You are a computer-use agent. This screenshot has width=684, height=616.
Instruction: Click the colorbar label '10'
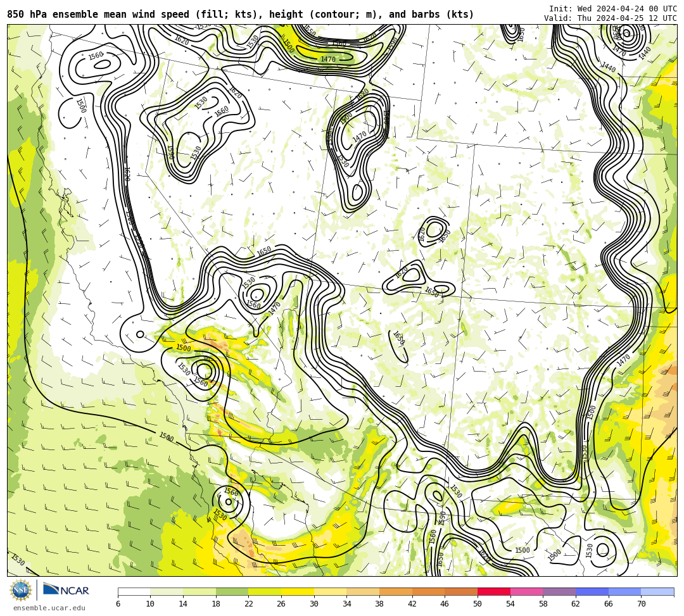150,604
